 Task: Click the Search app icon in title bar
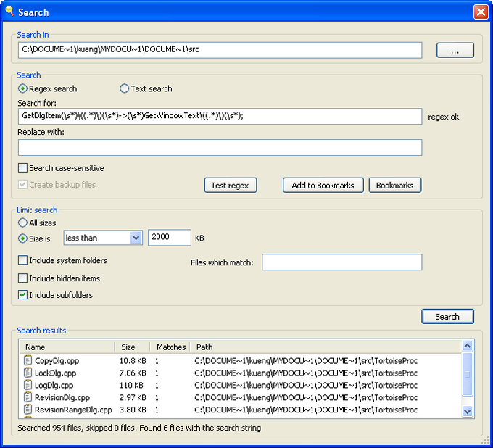(9, 12)
